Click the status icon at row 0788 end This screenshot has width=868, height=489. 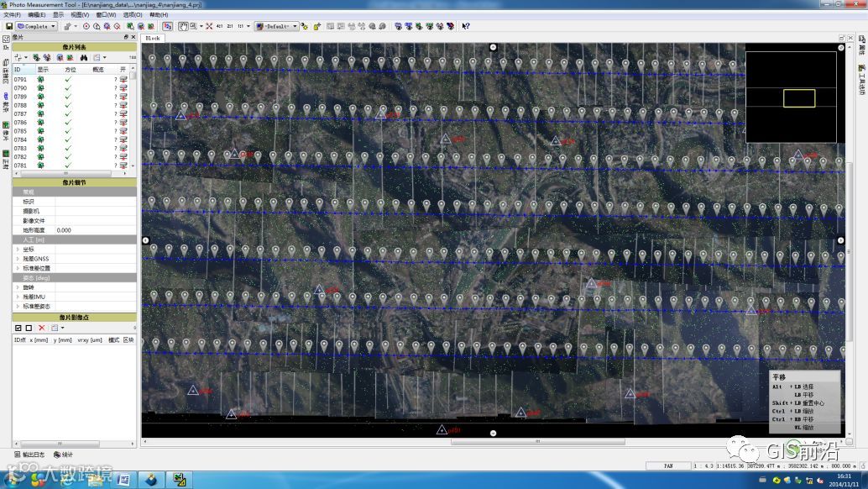[123, 105]
